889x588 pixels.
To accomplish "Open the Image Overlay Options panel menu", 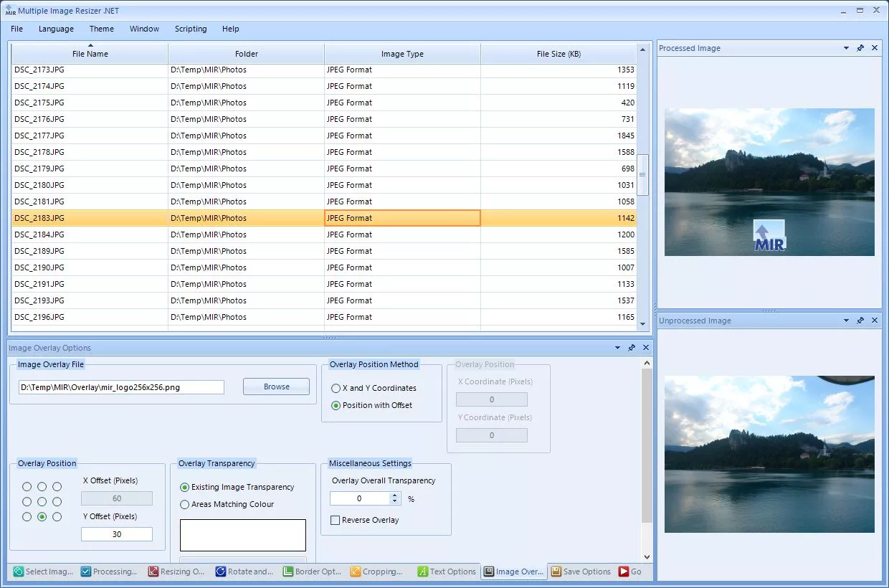I will coord(617,348).
